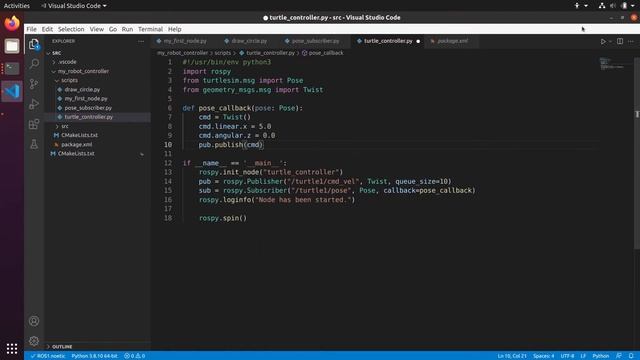Open the run button dropdown arrow
This screenshot has height=360, width=640.
pos(610,41)
